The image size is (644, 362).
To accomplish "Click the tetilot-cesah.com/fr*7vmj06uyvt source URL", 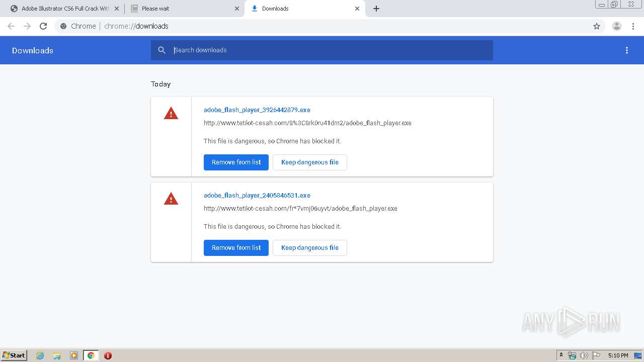I will click(300, 208).
